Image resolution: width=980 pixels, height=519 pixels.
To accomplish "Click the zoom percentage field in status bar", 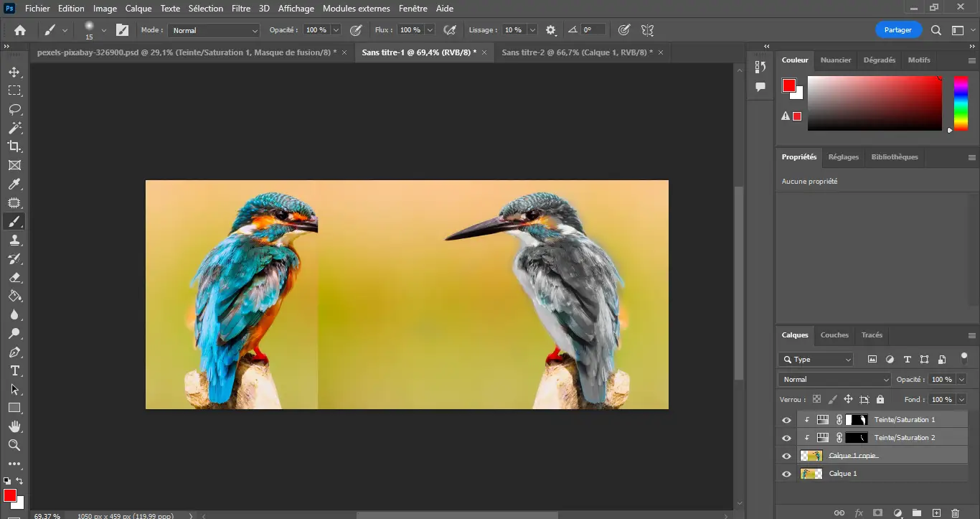I will pos(47,515).
